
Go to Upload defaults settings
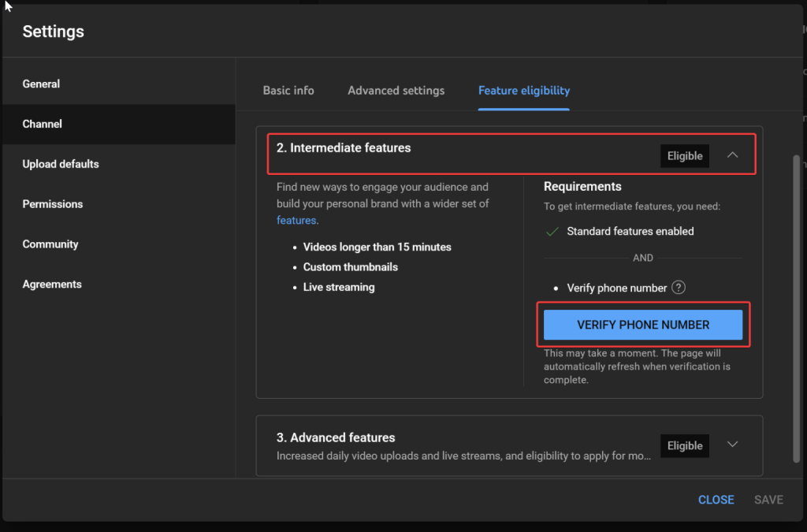pyautogui.click(x=61, y=164)
